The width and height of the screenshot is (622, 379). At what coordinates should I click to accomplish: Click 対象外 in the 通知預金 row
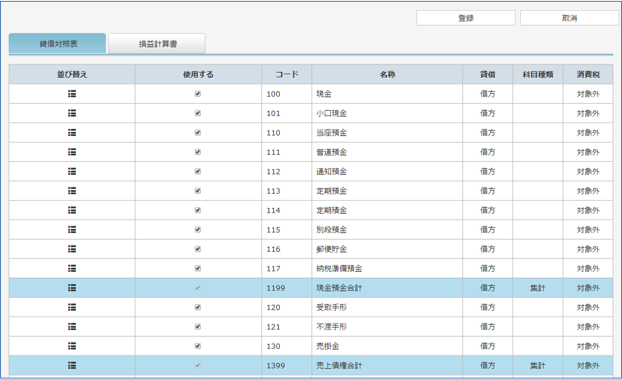coord(588,172)
